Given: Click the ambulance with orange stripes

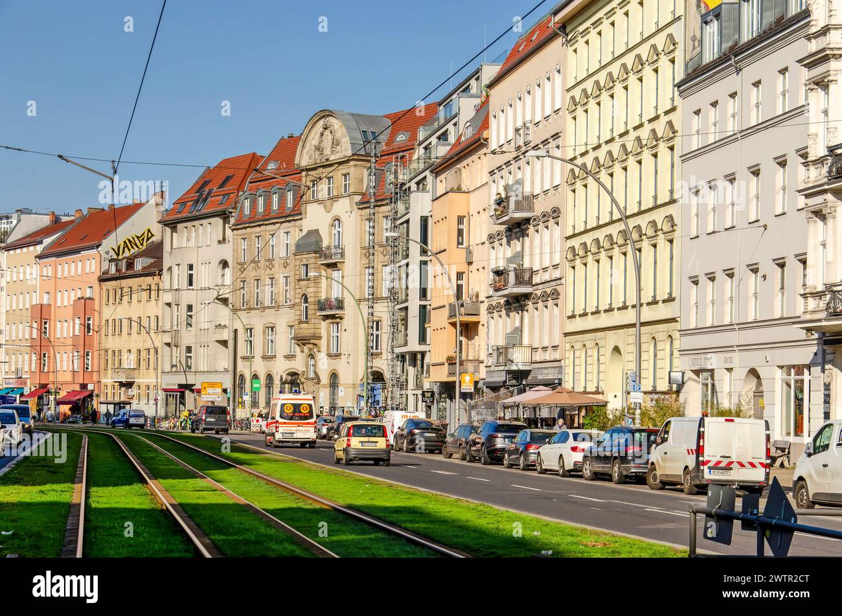Looking at the screenshot, I should coord(291,420).
